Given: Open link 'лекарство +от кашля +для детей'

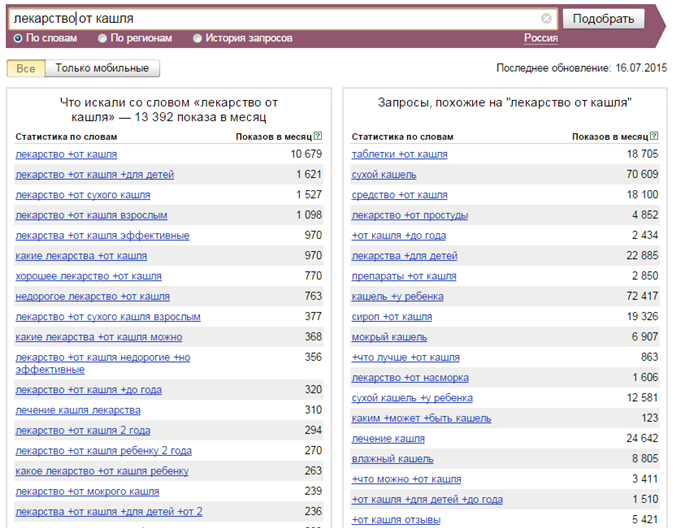Looking at the screenshot, I should pyautogui.click(x=95, y=175).
